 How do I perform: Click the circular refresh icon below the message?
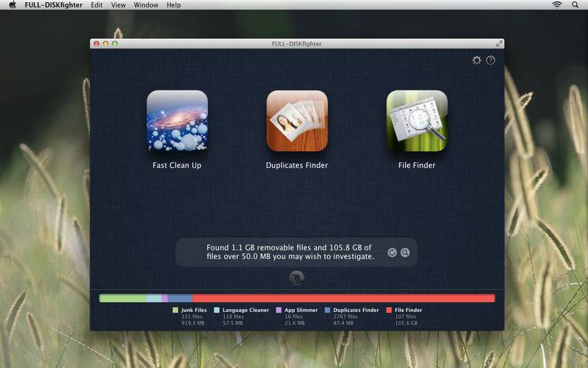(297, 277)
